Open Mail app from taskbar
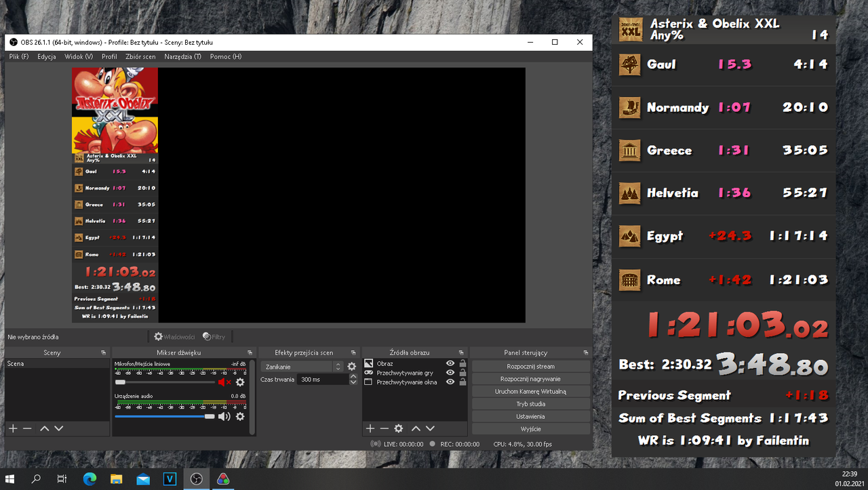The width and height of the screenshot is (868, 490). [143, 479]
